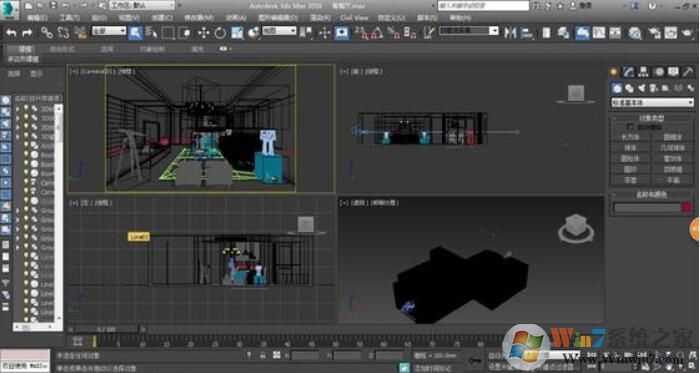This screenshot has height=373, width=700.
Task: Activate the Select and Rotate tool
Action: (x=220, y=32)
